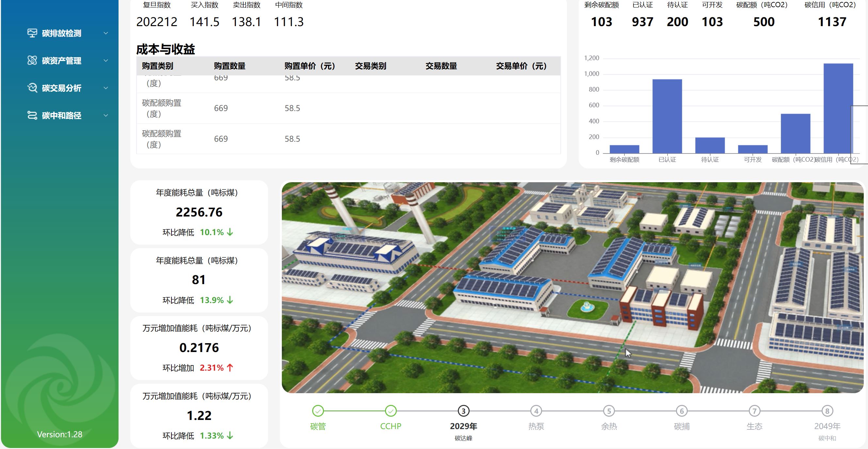
Task: Click the 碳管 completed checkmark step
Action: pyautogui.click(x=318, y=411)
